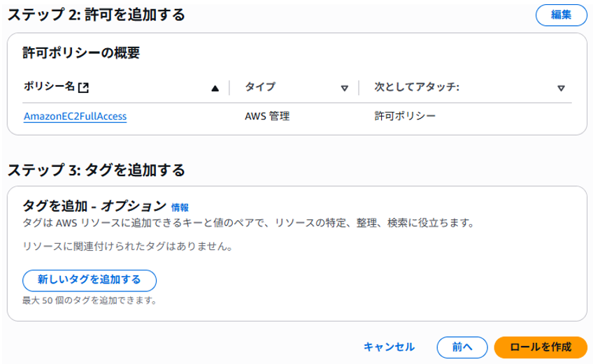Select the タイプ column header label

[x=259, y=87]
